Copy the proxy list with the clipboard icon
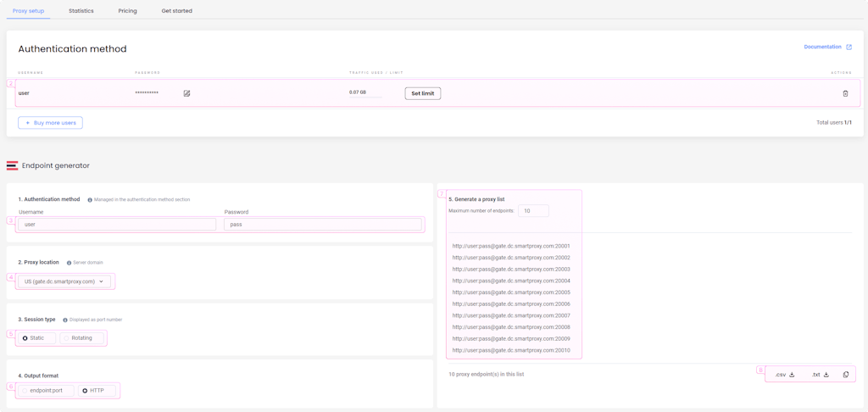This screenshot has width=868, height=412. pos(845,375)
